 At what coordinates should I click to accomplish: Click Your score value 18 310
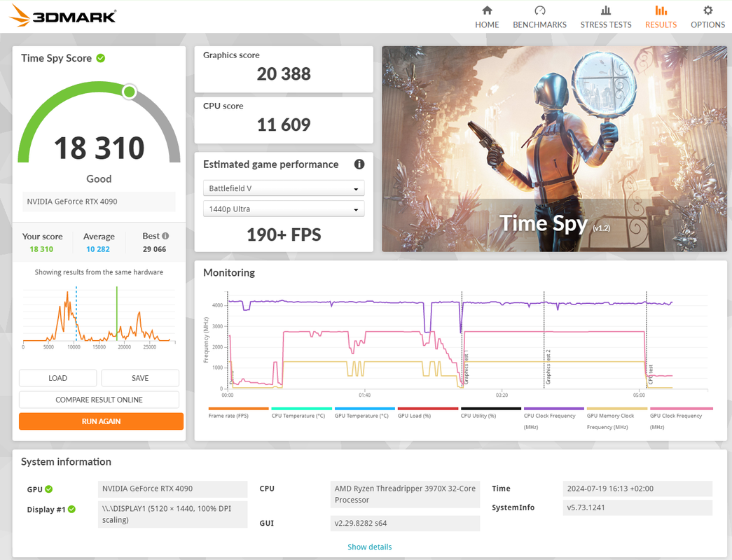pos(41,249)
